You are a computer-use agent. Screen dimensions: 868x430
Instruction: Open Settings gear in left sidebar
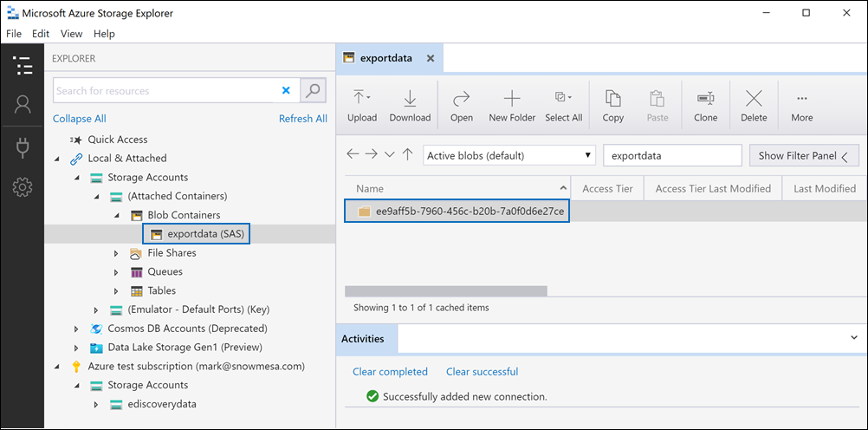tap(23, 186)
